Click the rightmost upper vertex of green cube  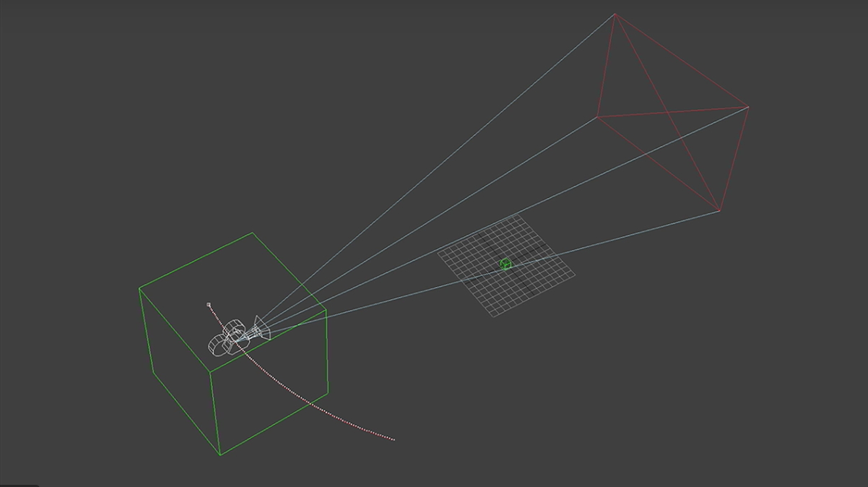click(326, 311)
